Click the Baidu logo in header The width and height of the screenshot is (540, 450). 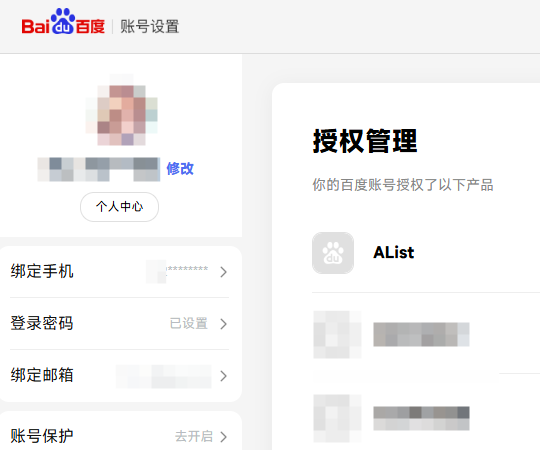coord(63,21)
